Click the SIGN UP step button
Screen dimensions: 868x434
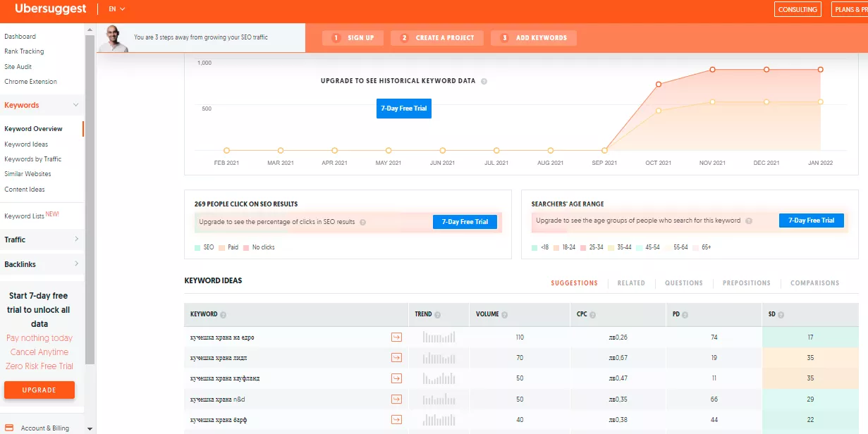(352, 38)
